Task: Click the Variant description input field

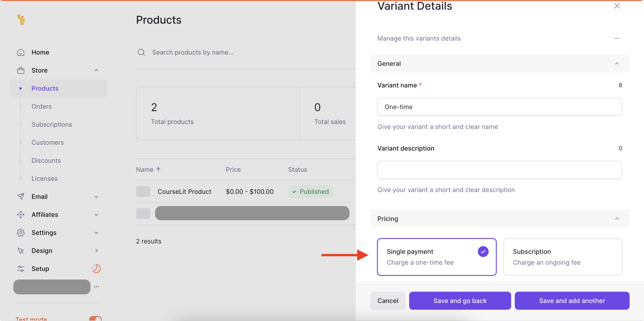Action: 499,170
